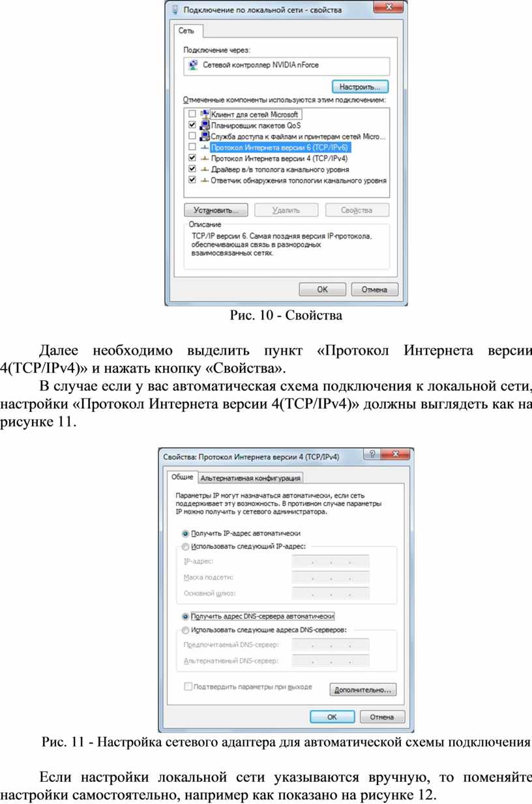The width and height of the screenshot is (532, 804).
Task: Select the "Протокол Интернета версии 6 (TCP/IPv6)" row
Action: click(281, 147)
